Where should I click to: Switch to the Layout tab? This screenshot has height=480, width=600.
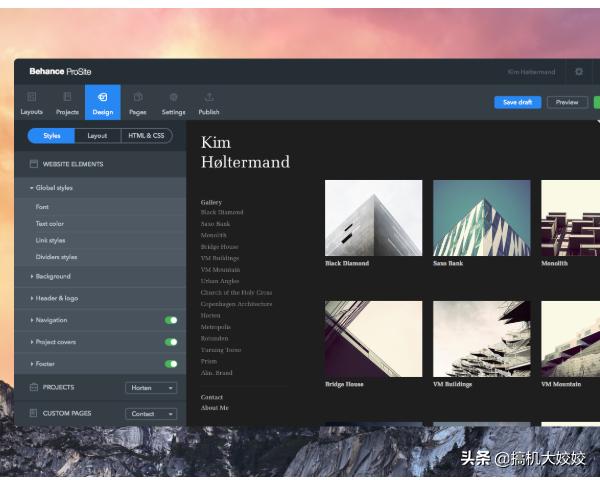point(97,136)
